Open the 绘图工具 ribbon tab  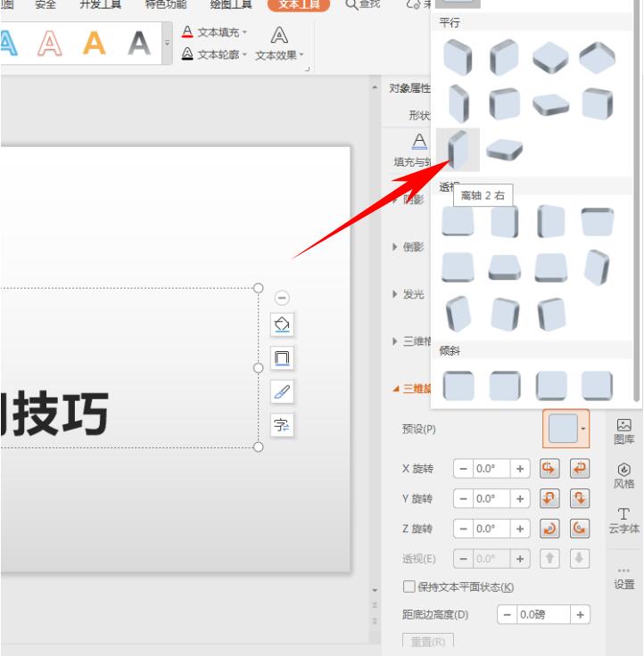231,4
